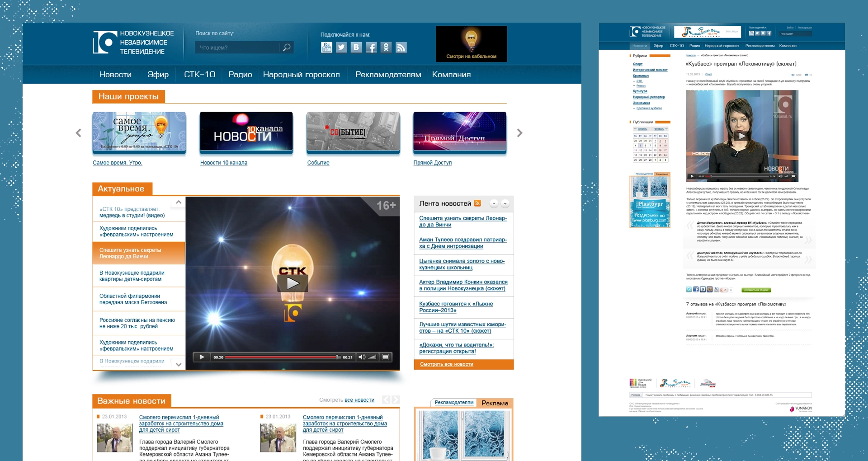Screen dimensions: 868x461
Task: Go to next page of Важные новости
Action: (396, 400)
